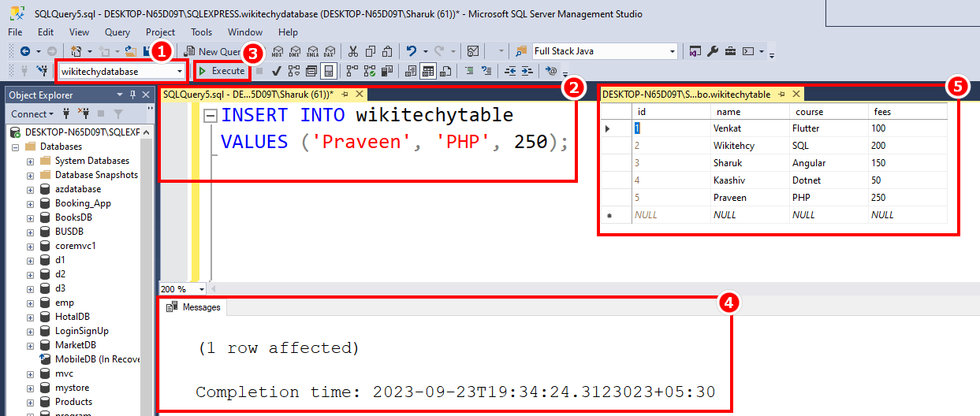Toggle Query Options icon
Image resolution: width=980 pixels, height=416 pixels.
pyautogui.click(x=312, y=71)
